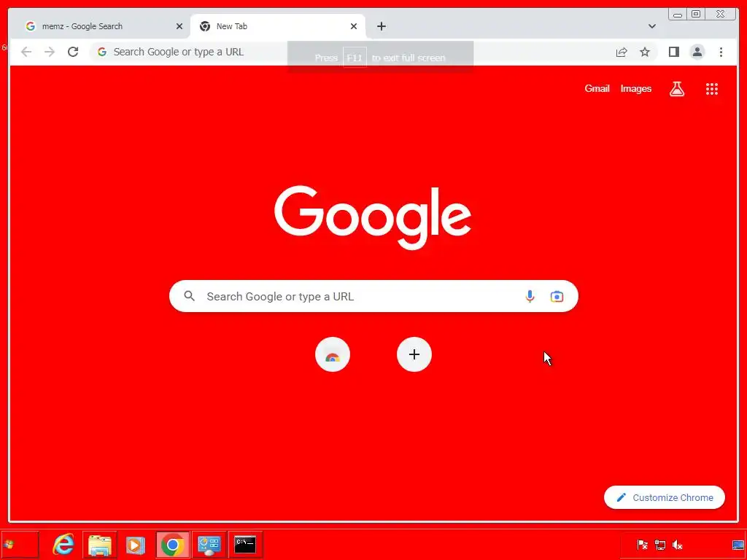Start voice search with microphone
This screenshot has height=560, width=747.
[530, 296]
